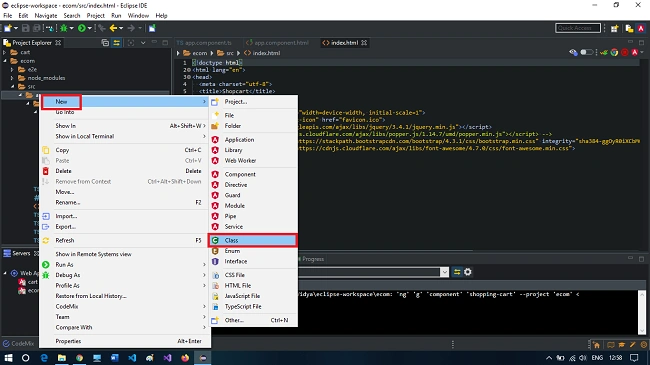Choose Rename... from context menu
Screen dimensions: 650x365
tap(124, 202)
